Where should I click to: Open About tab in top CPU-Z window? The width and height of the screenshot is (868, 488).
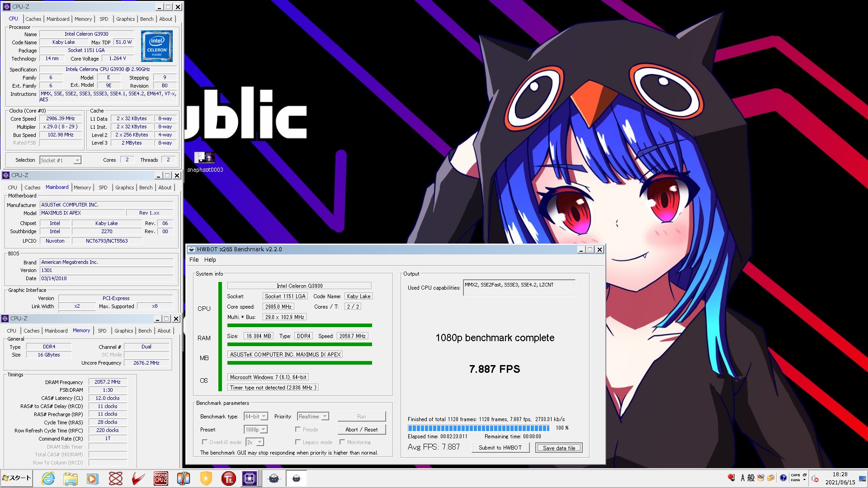click(166, 19)
